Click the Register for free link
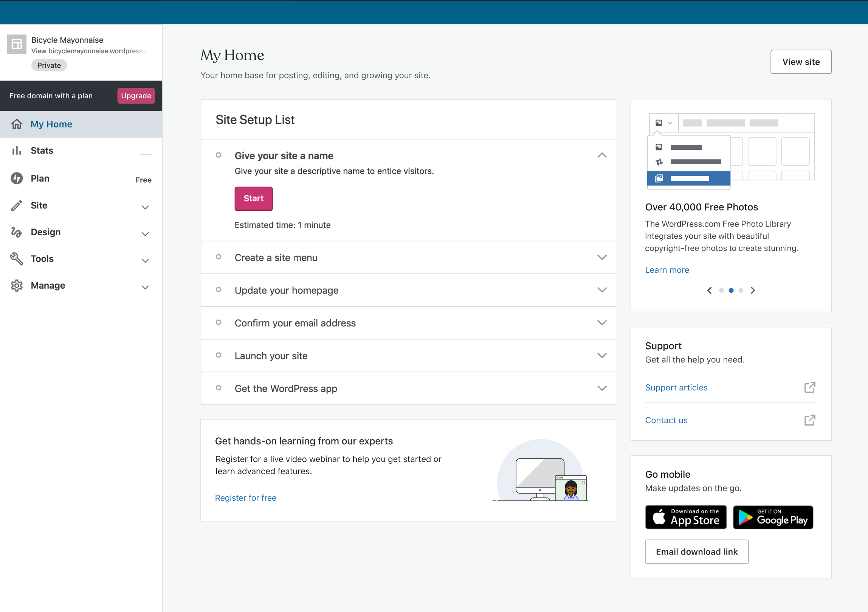Screen dimensions: 868x612 [245, 498]
